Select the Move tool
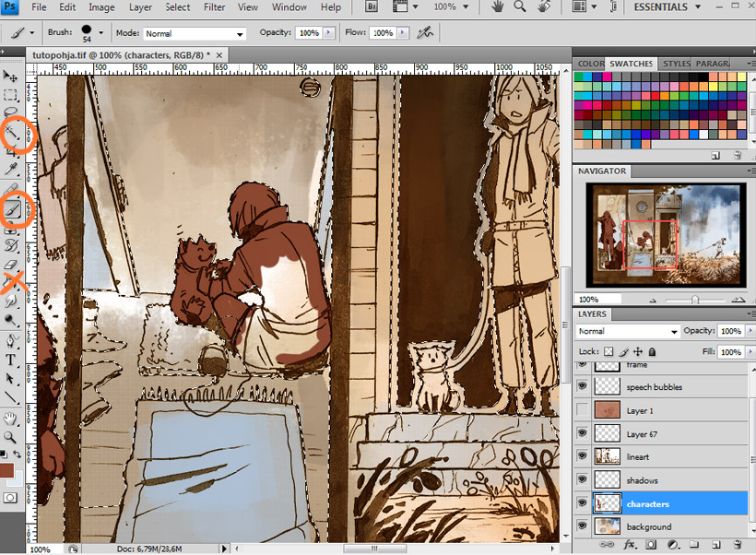The image size is (756, 555). coord(11,75)
